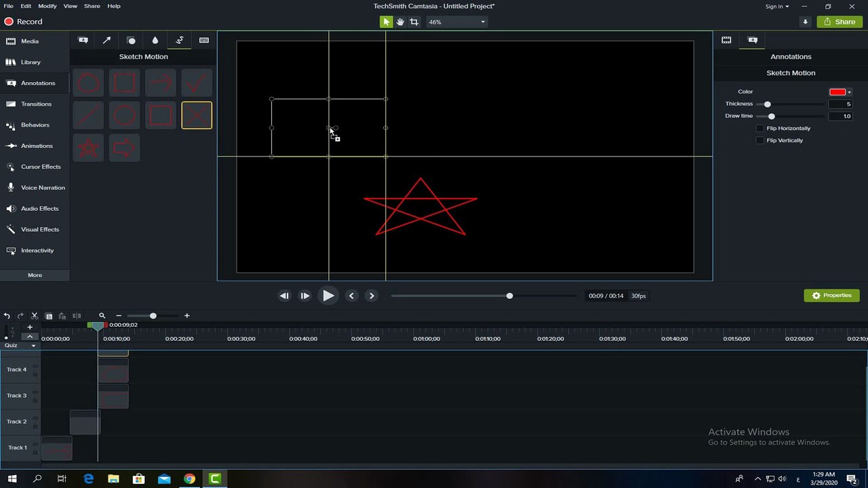This screenshot has height=488, width=868.
Task: Switch to the Audio Effects panel
Action: point(35,209)
